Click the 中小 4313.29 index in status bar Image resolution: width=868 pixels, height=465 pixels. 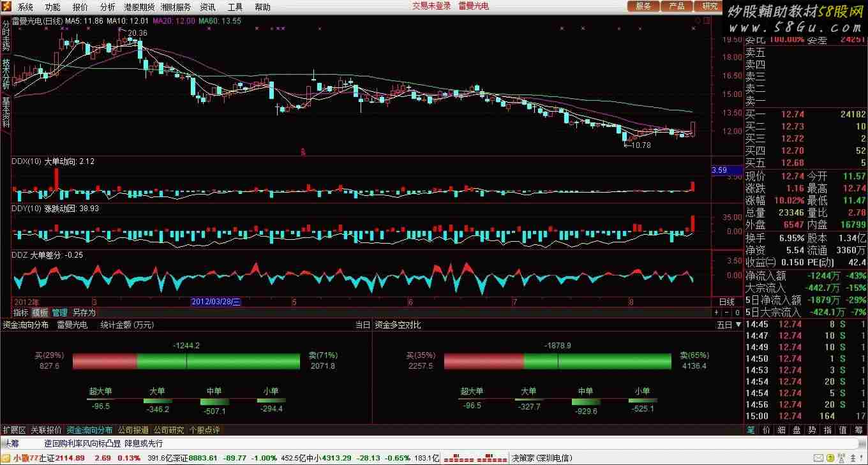pos(329,458)
